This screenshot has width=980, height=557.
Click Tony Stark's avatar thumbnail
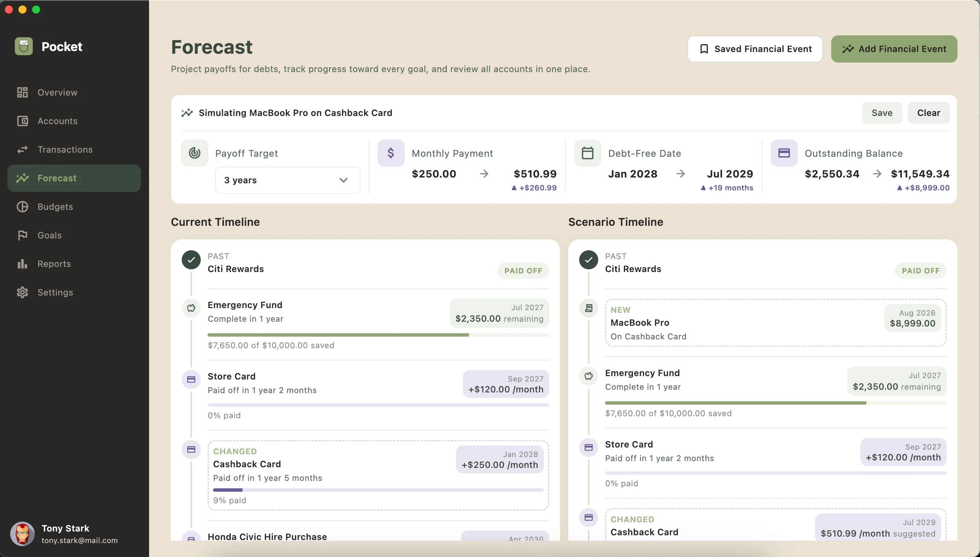point(22,534)
